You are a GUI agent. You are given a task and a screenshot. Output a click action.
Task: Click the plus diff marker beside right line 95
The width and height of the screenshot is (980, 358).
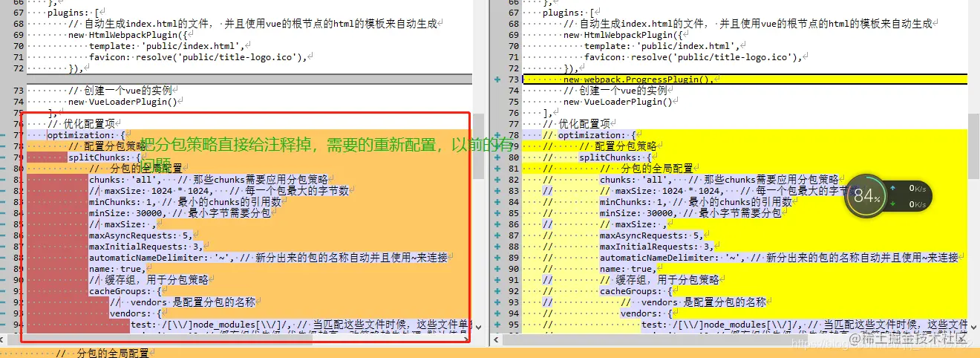point(496,325)
